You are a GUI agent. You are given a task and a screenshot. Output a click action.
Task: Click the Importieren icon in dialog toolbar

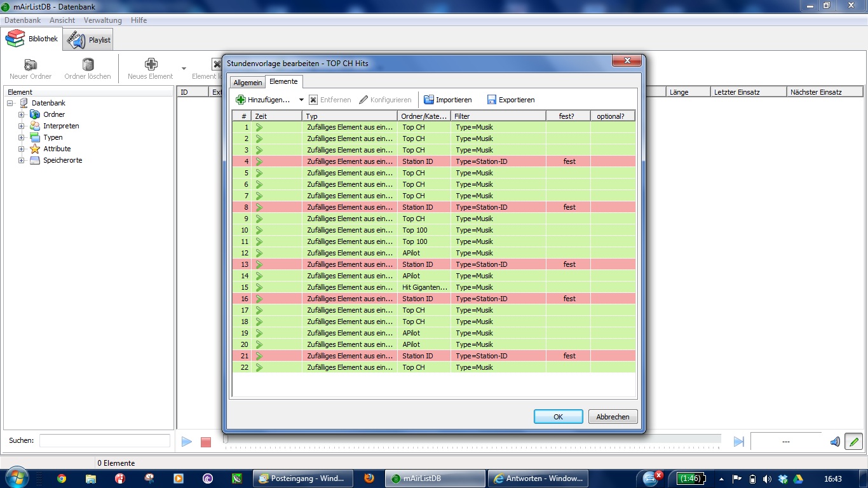(x=429, y=100)
